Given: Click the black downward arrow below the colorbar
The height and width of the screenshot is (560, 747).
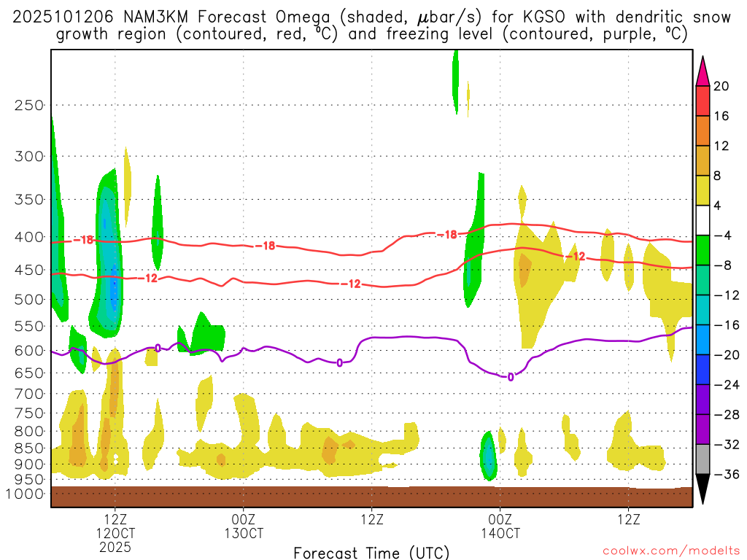Looking at the screenshot, I should [703, 489].
